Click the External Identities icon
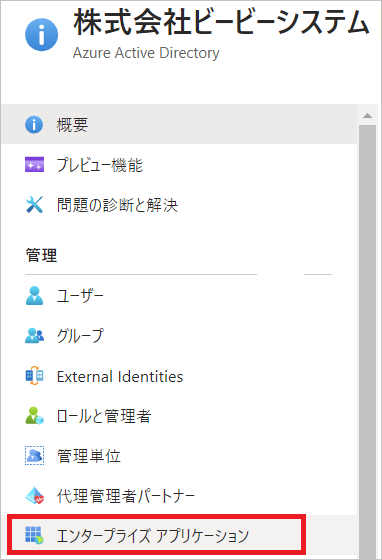Screen dimensions: 382x560 34,376
